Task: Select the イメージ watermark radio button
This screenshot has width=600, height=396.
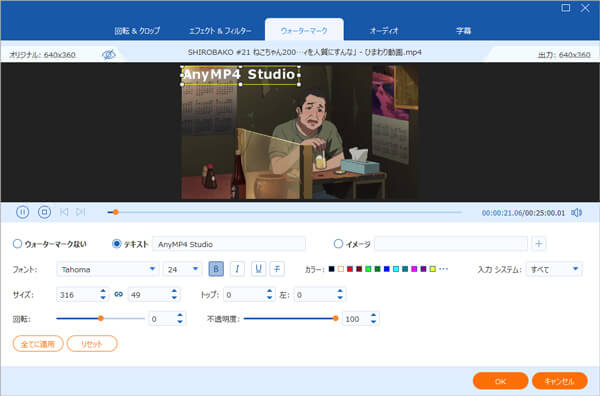Action: [x=338, y=244]
